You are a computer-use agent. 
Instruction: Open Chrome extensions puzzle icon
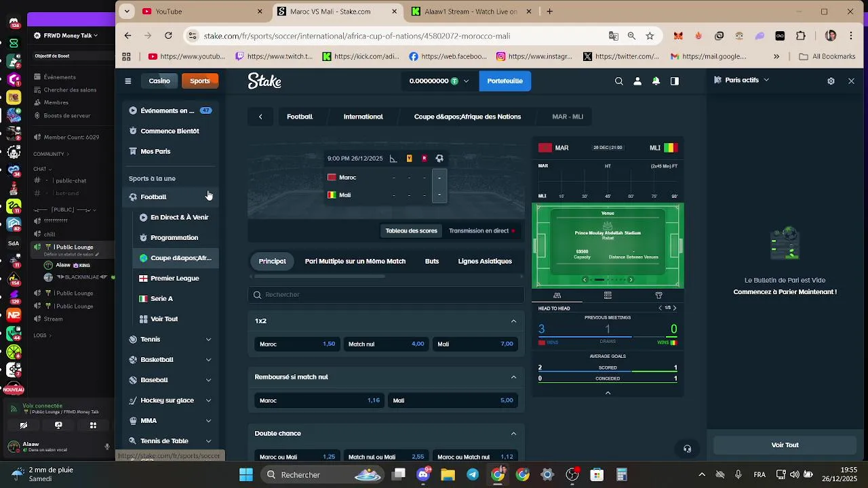[801, 36]
